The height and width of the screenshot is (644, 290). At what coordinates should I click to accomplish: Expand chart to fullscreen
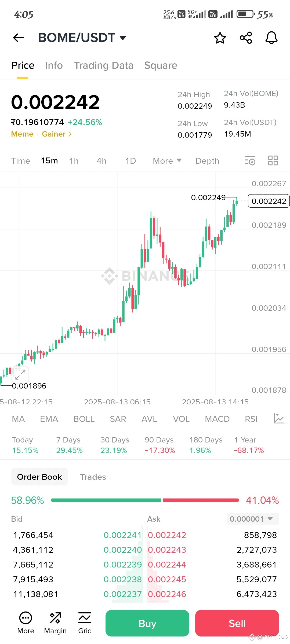(20, 375)
